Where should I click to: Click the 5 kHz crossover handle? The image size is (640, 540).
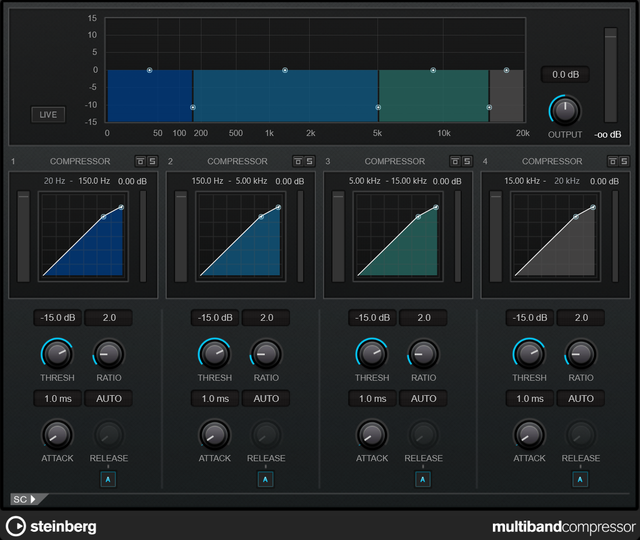click(x=378, y=107)
